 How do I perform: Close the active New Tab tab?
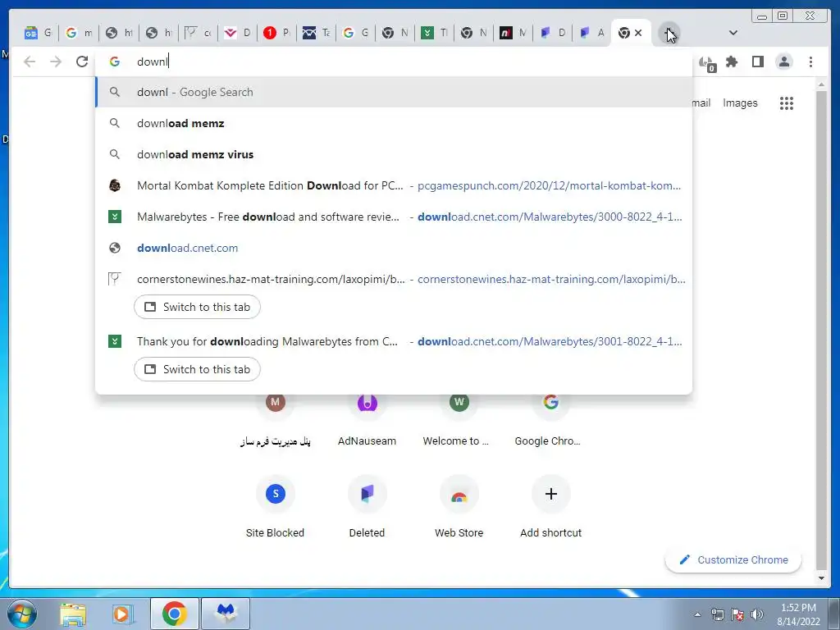tap(638, 33)
